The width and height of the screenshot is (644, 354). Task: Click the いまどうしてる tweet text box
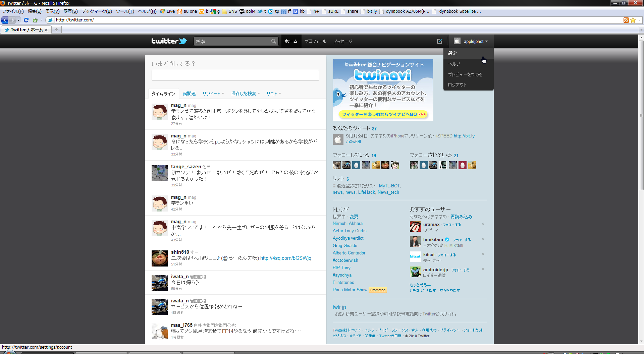[x=235, y=75]
